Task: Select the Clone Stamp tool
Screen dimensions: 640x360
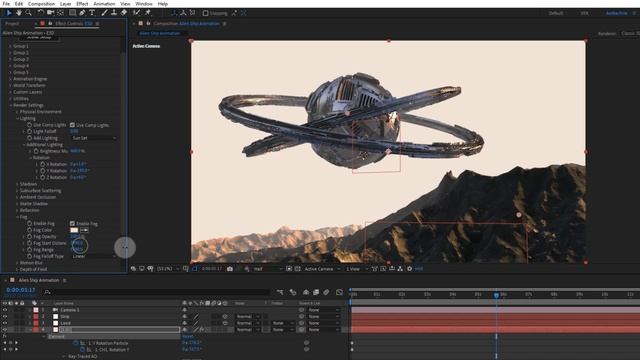Action: [114, 13]
